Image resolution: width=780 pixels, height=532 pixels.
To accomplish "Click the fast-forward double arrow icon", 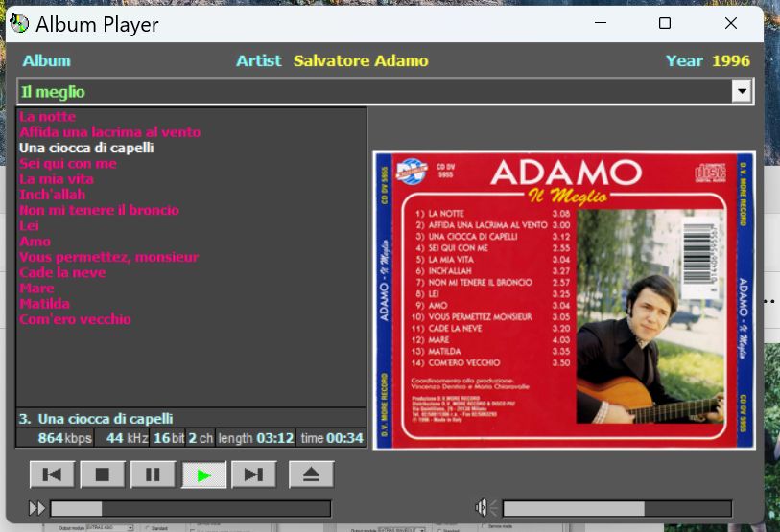I will pos(36,508).
